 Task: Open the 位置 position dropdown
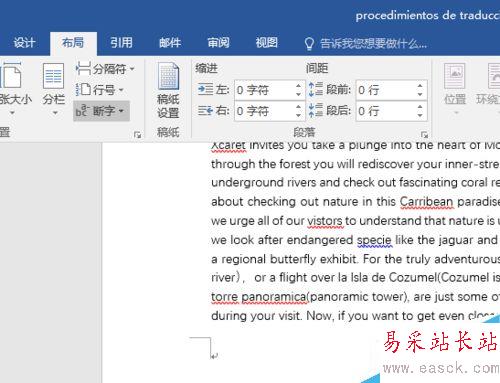[455, 89]
